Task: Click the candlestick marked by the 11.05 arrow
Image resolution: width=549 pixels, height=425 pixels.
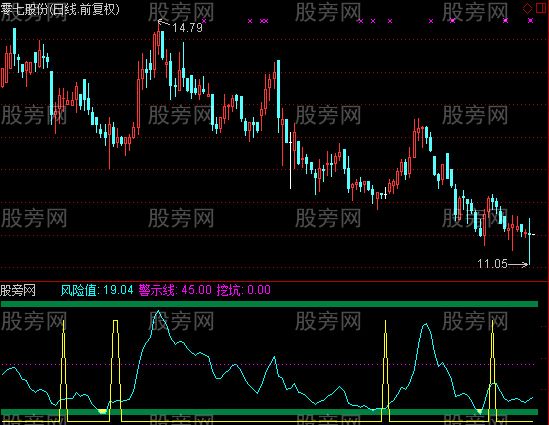Action: click(529, 241)
